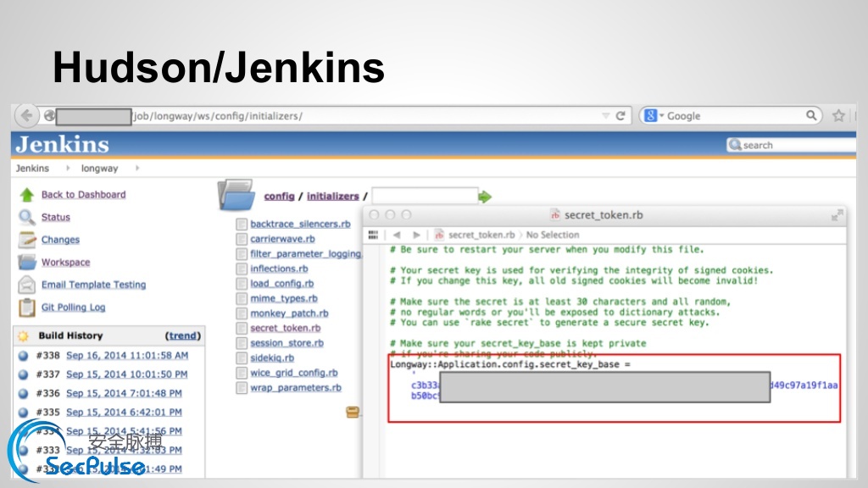Click the bookmark star icon
This screenshot has width=868, height=488.
tap(838, 115)
